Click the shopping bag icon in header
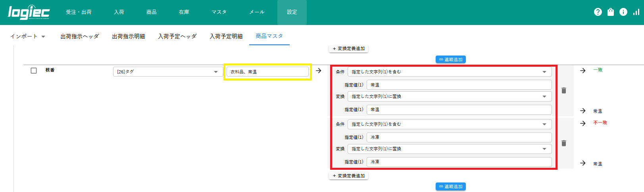This screenshot has width=644, height=192. tap(610, 12)
